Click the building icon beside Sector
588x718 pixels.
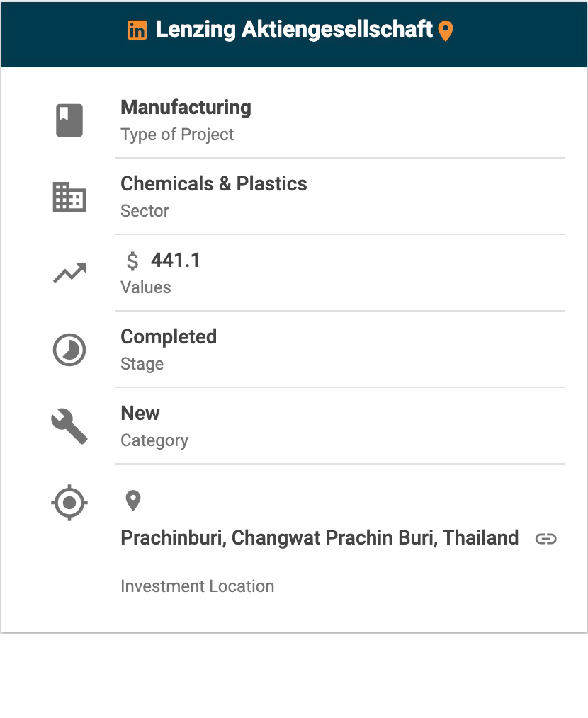point(69,197)
